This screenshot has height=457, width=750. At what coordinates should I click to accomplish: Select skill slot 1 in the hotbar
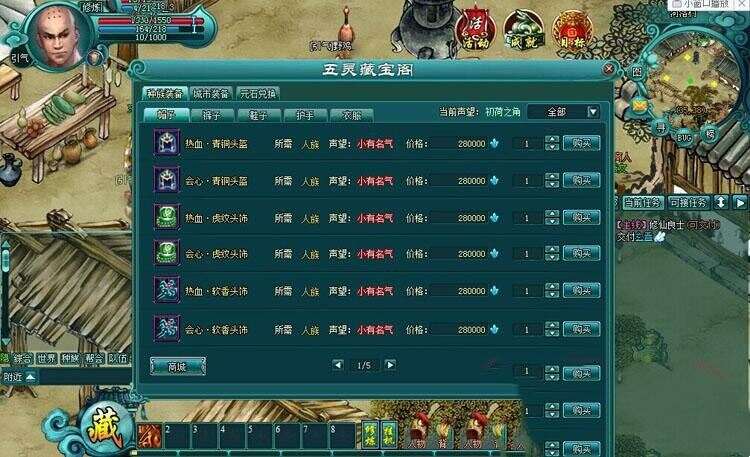(149, 435)
